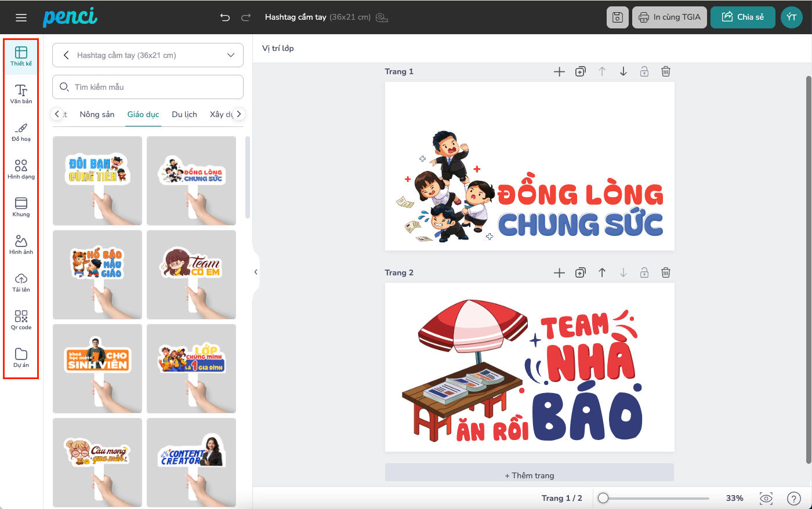Screen dimensions: 812x509
Task: Expand the Hashtag cầm tay dropdown
Action: [231, 56]
